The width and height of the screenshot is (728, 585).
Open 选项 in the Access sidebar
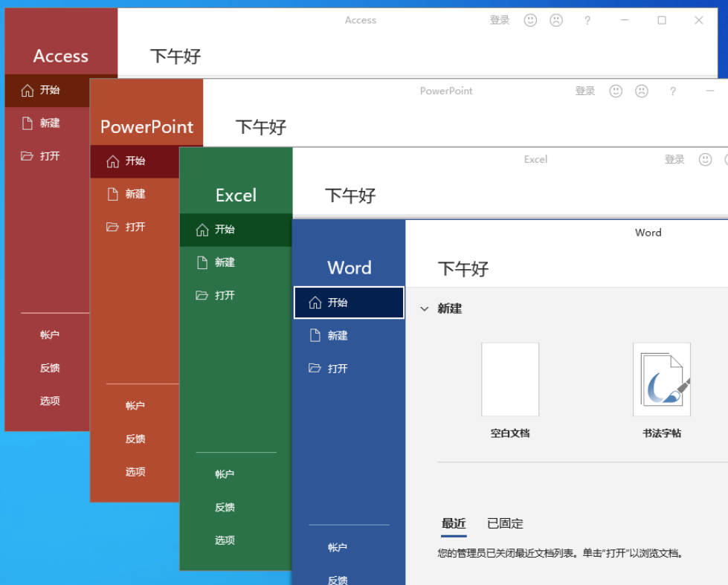[x=50, y=401]
